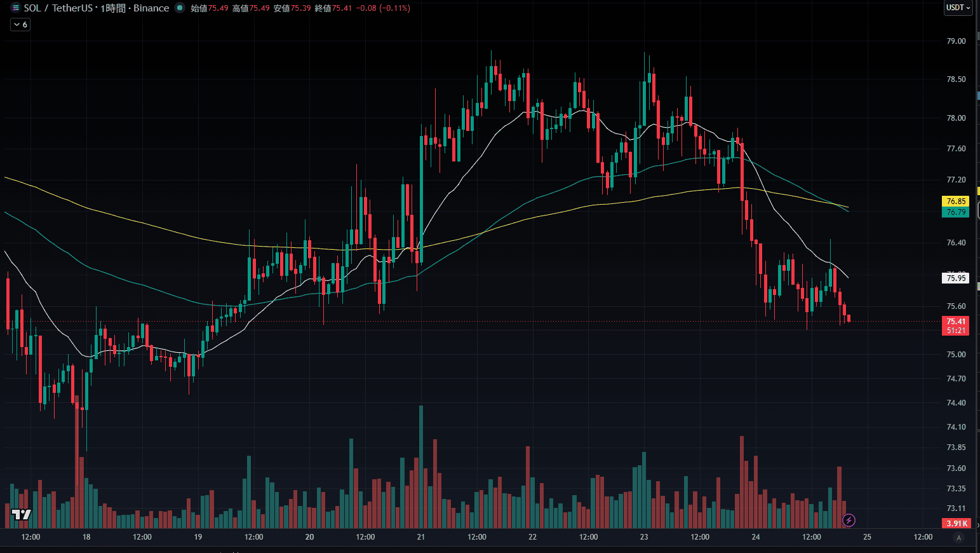The height and width of the screenshot is (553, 980).
Task: Click the 74.40 price axis label
Action: 956,403
